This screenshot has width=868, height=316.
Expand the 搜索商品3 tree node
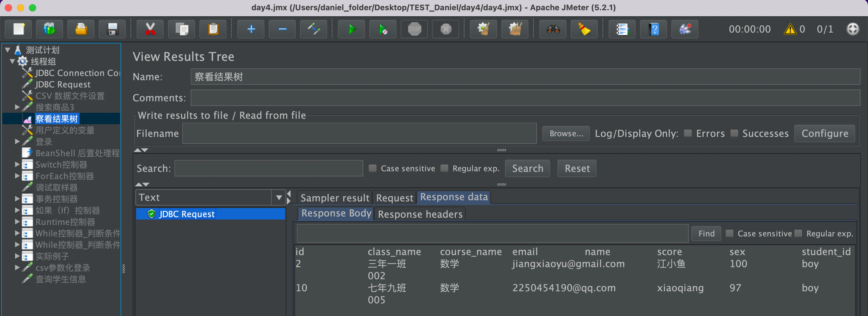(x=17, y=107)
